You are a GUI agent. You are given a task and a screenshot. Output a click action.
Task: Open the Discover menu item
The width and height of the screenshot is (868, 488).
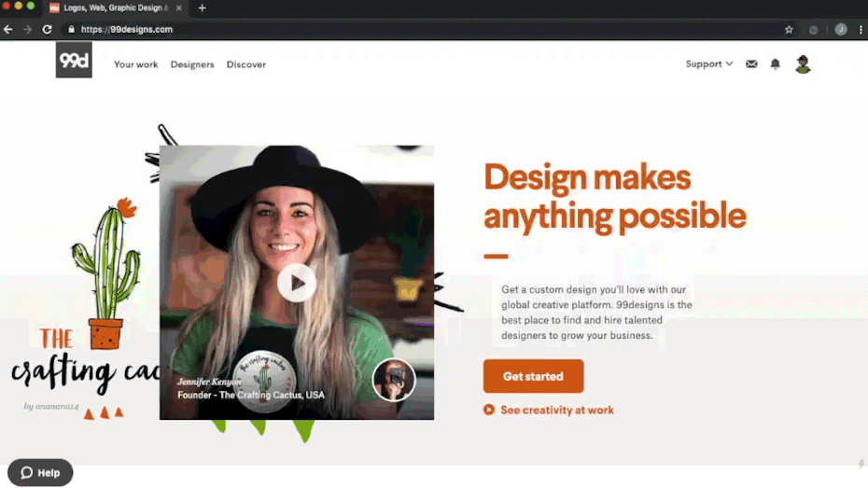point(245,64)
